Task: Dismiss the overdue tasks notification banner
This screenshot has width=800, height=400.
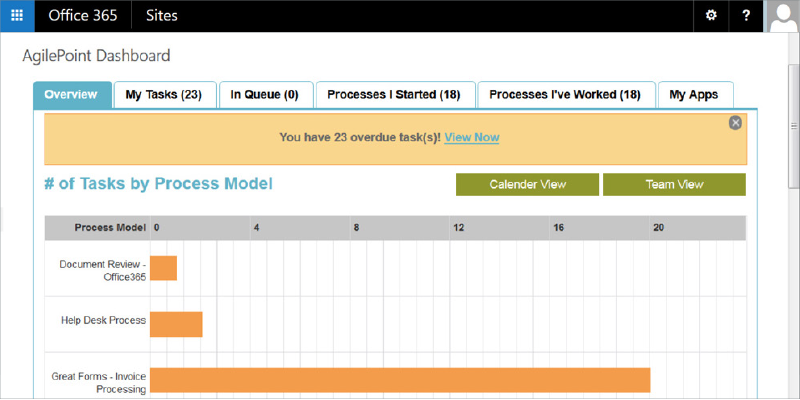Action: coord(735,123)
